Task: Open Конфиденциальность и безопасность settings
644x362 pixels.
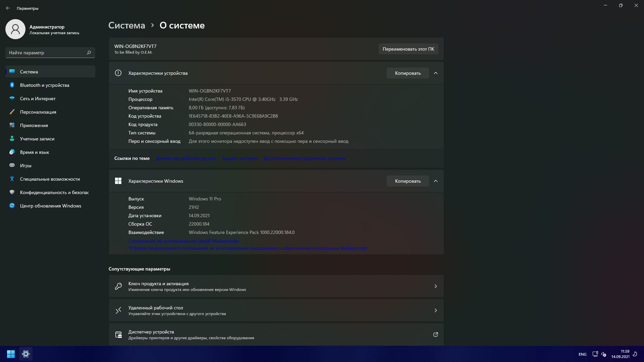Action: [50, 192]
